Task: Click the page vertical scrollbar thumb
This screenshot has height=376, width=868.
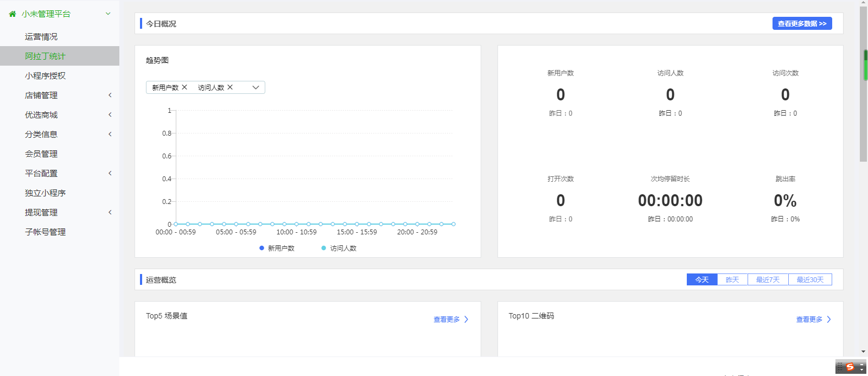Action: coord(863,84)
